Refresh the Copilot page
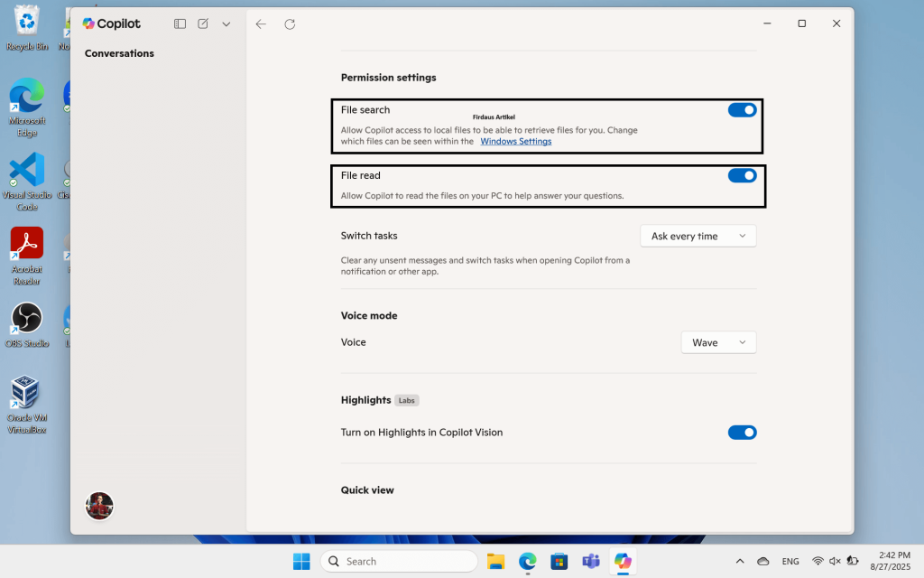The image size is (924, 578). (290, 24)
